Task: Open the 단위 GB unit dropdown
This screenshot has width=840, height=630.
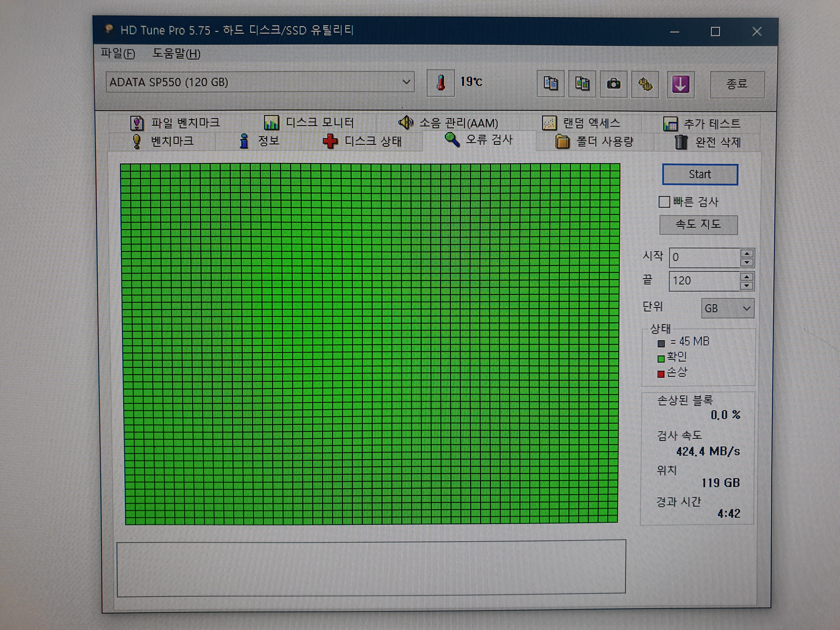Action: pyautogui.click(x=727, y=308)
